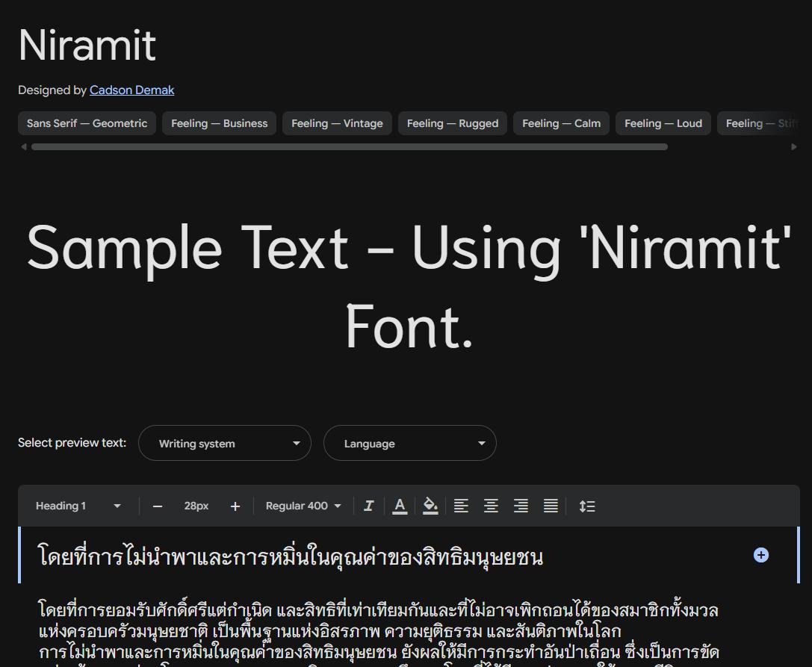The image size is (812, 667).
Task: Open the Language dropdown
Action: pos(410,443)
